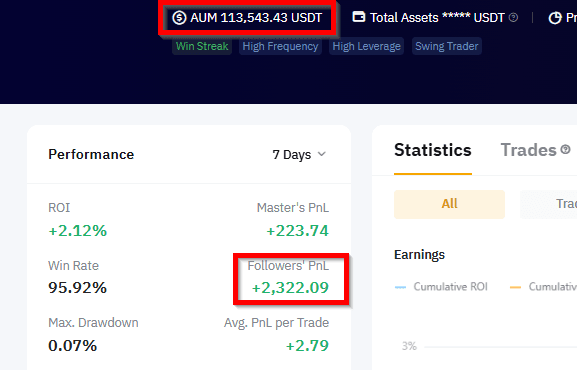Click the Avg. PnL per Trade value +2.79
Viewport: 577px width, 370px height.
[x=307, y=345]
